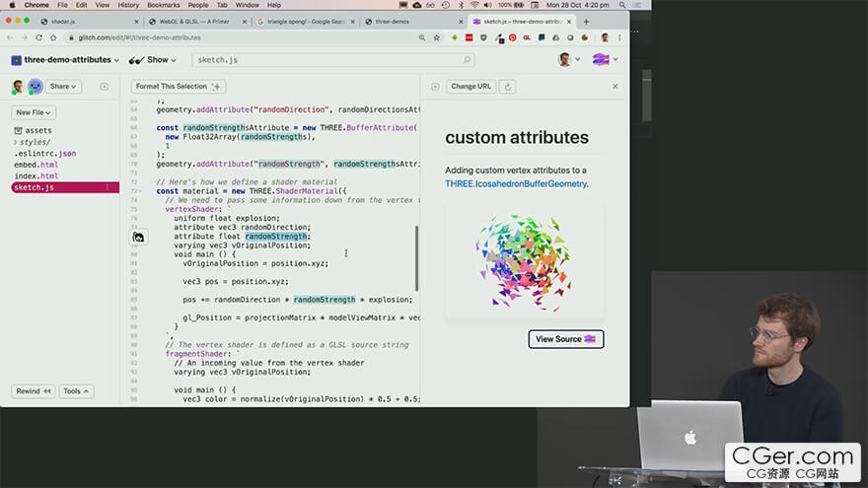Expand the Show dropdown
The image size is (868, 488).
pyautogui.click(x=155, y=60)
